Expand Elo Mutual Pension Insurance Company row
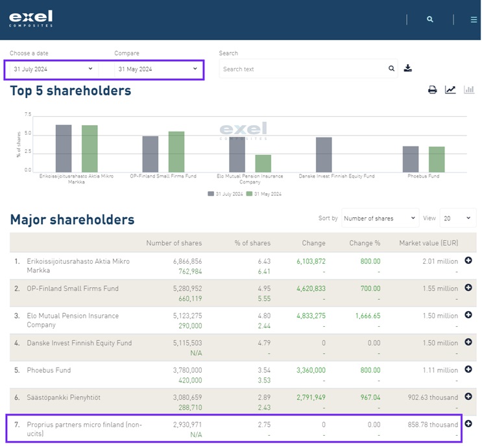The width and height of the screenshot is (482, 448). (x=468, y=315)
